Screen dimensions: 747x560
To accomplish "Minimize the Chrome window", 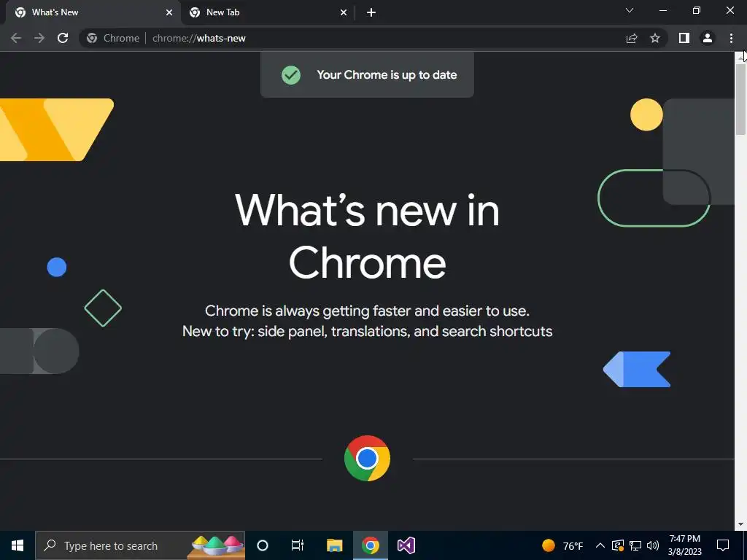I will tap(662, 10).
